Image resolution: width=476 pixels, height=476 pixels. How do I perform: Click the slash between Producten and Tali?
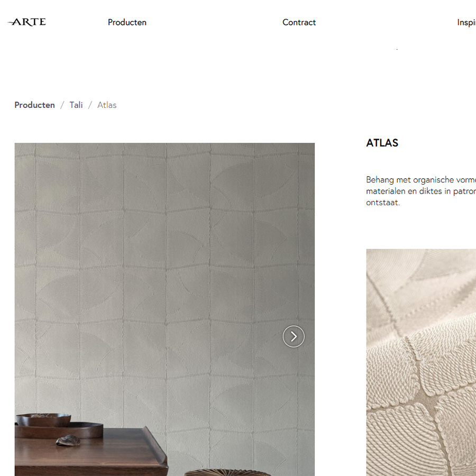tap(62, 105)
